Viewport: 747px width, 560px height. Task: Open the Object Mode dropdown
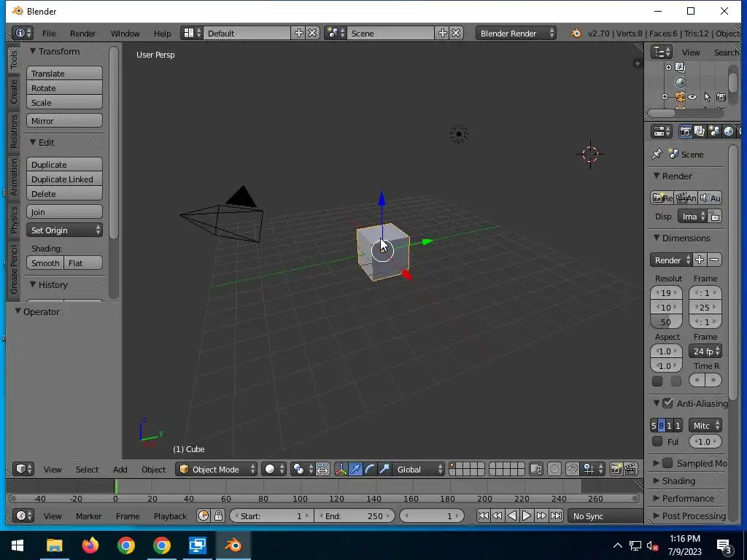click(x=216, y=469)
